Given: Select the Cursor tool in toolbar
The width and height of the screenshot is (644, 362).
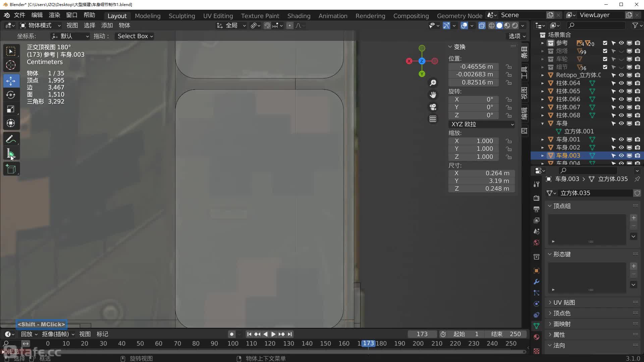Looking at the screenshot, I should tap(11, 65).
